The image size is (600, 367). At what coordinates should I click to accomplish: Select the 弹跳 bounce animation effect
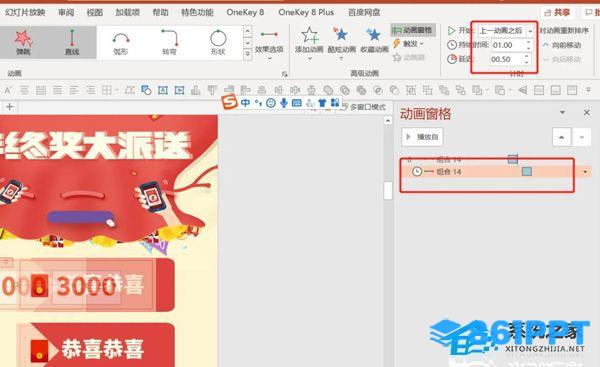(x=23, y=42)
